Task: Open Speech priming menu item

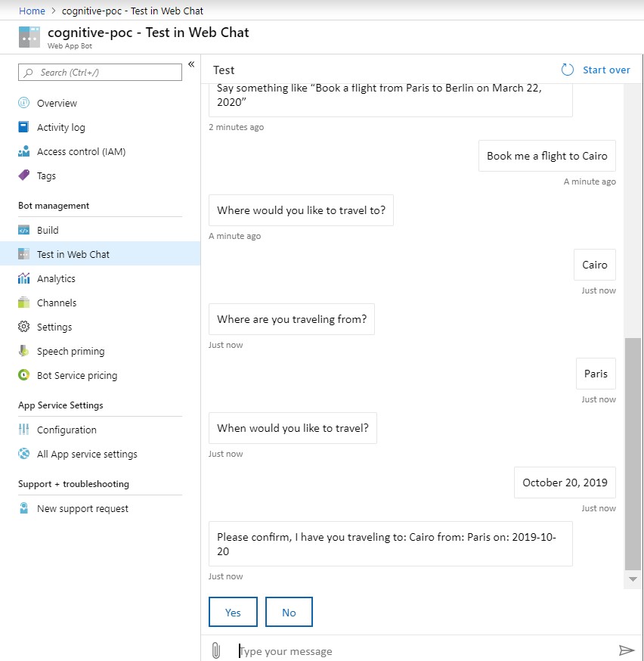Action: pyautogui.click(x=70, y=352)
